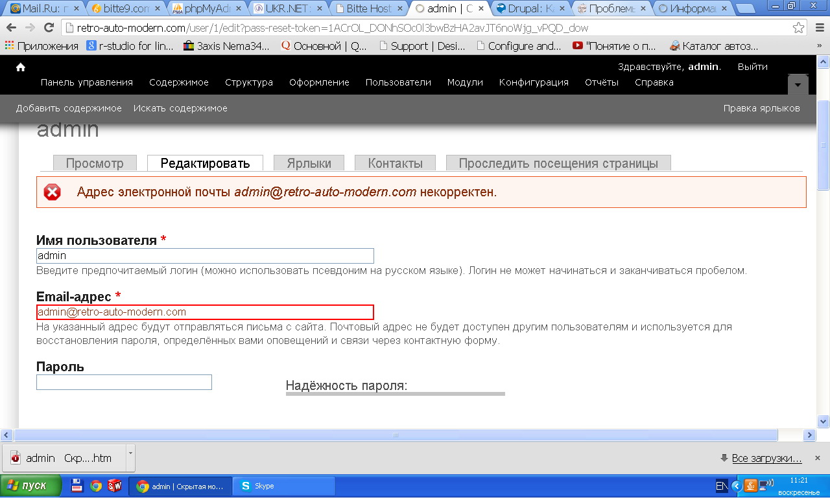Close the Mail.Ru tab

[x=75, y=9]
